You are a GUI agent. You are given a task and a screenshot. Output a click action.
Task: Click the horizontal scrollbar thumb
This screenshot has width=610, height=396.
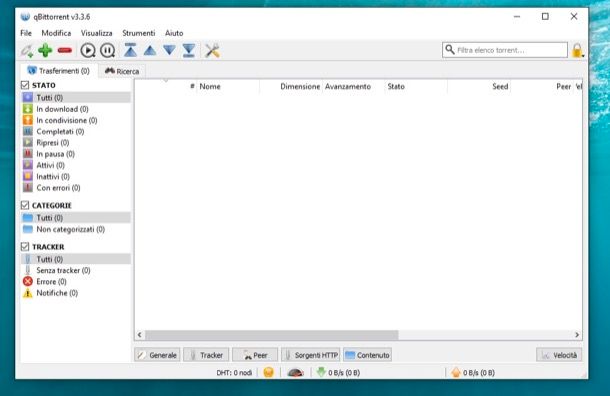272,335
